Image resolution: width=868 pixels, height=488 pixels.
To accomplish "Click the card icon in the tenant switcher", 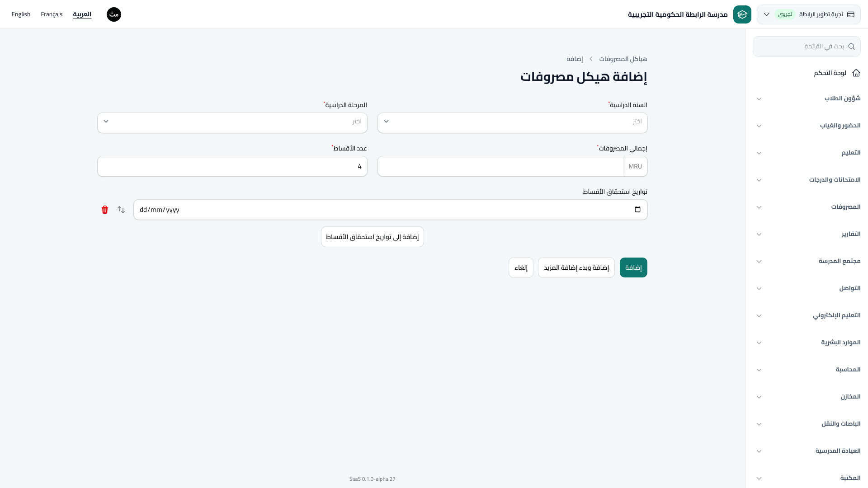I will (x=851, y=14).
